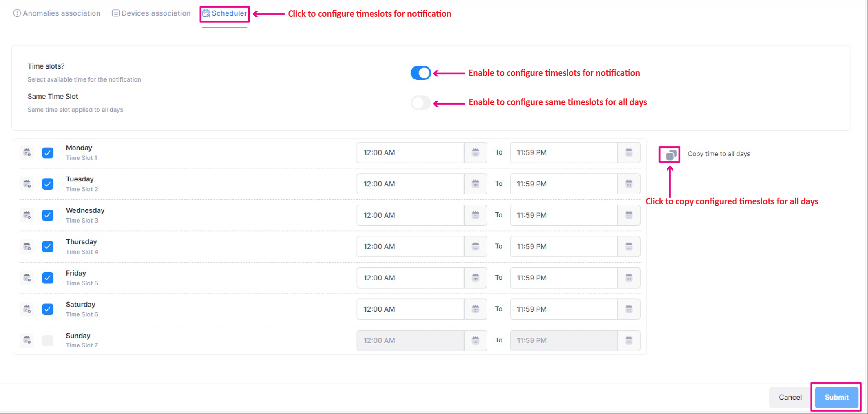Open Wednesday end time picker icon
The image size is (868, 414).
(x=629, y=215)
